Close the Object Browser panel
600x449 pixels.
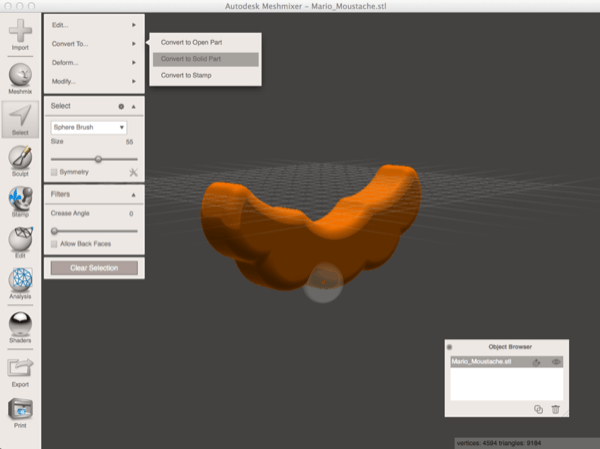(x=450, y=347)
